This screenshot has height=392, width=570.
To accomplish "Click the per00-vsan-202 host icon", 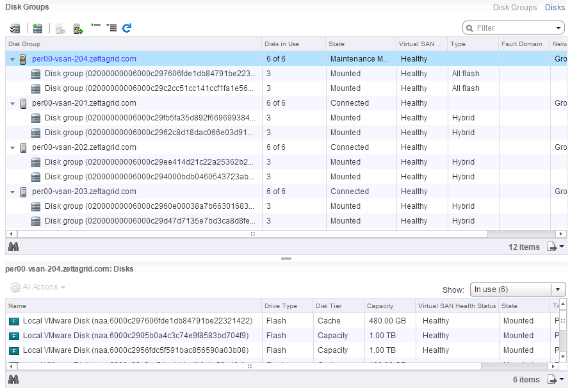I will pyautogui.click(x=23, y=147).
